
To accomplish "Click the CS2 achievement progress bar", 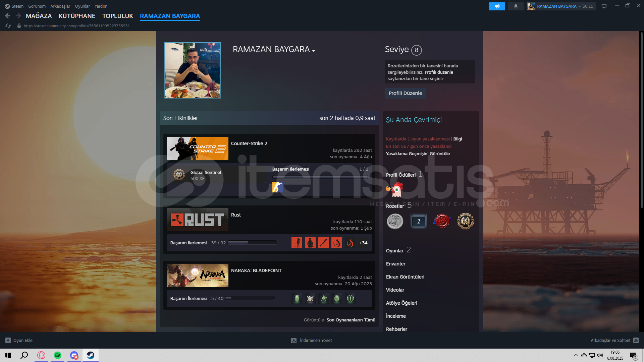I will 320,177.
